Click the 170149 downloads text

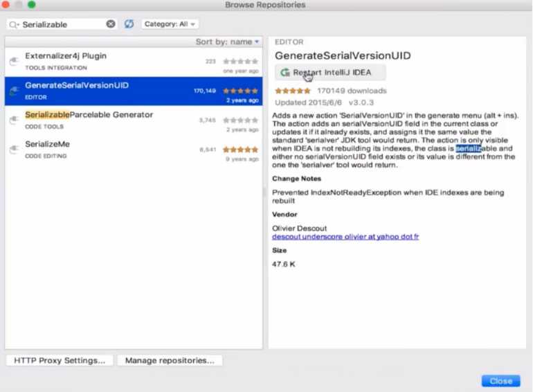[x=352, y=91]
